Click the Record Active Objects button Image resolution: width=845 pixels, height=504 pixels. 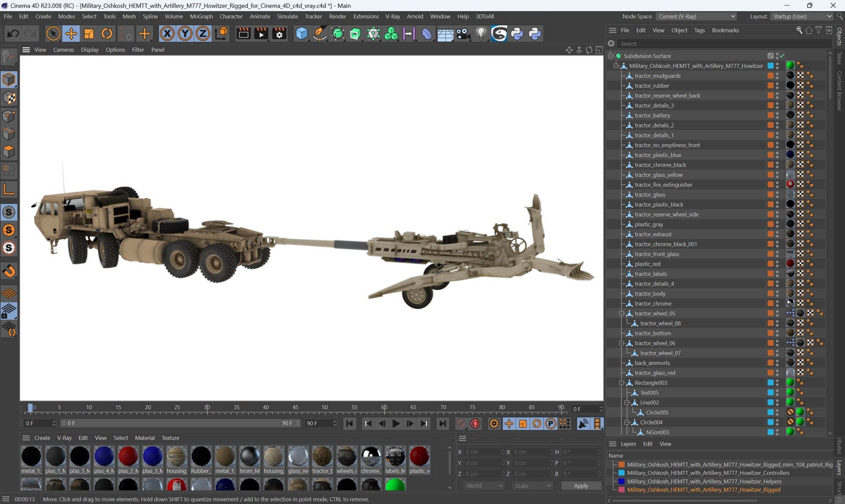point(461,423)
